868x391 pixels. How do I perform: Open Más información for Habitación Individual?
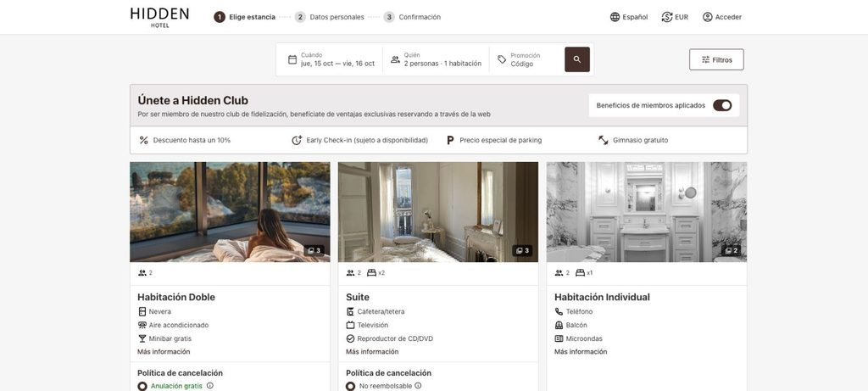click(x=581, y=352)
